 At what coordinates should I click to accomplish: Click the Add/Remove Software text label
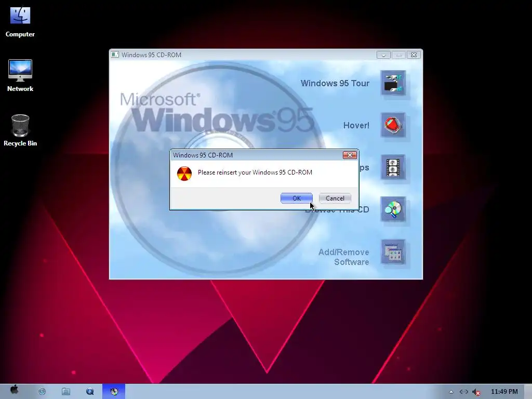click(343, 257)
